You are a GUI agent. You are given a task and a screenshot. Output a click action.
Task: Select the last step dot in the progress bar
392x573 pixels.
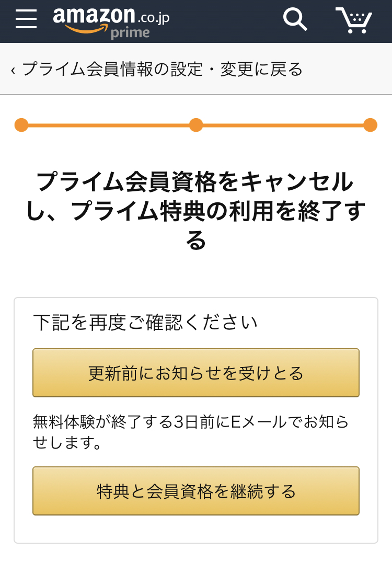[371, 125]
